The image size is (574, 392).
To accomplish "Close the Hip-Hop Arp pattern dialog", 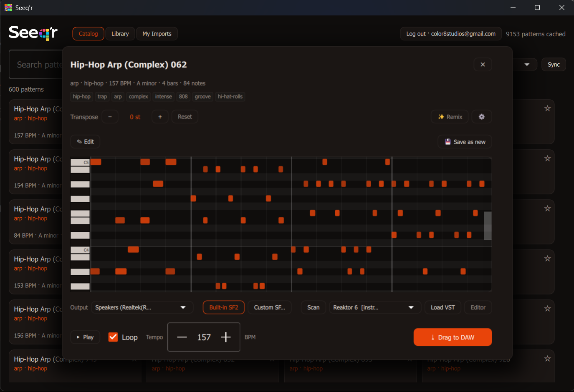I will point(483,65).
